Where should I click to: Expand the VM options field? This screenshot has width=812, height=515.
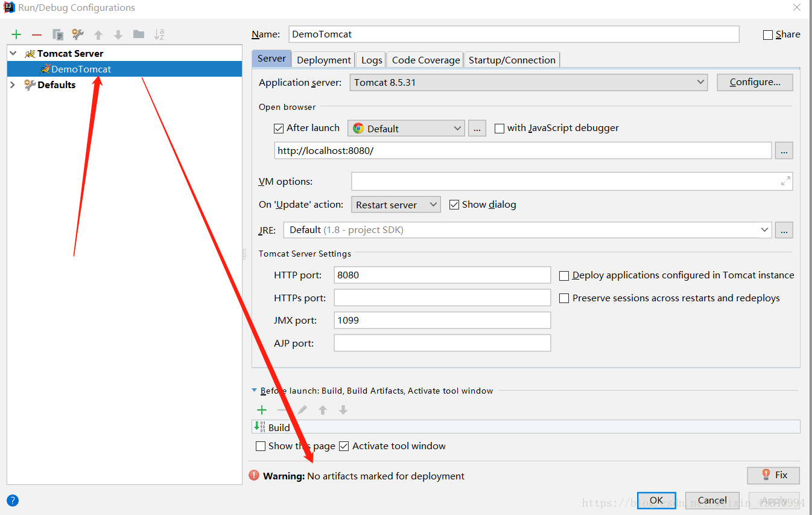(785, 181)
